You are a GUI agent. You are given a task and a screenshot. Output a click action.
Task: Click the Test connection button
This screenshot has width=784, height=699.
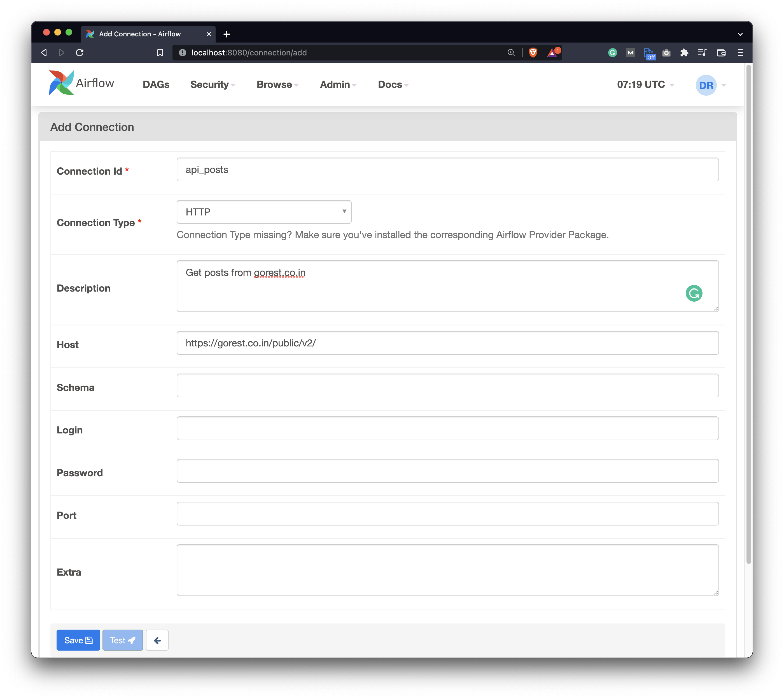click(x=123, y=640)
